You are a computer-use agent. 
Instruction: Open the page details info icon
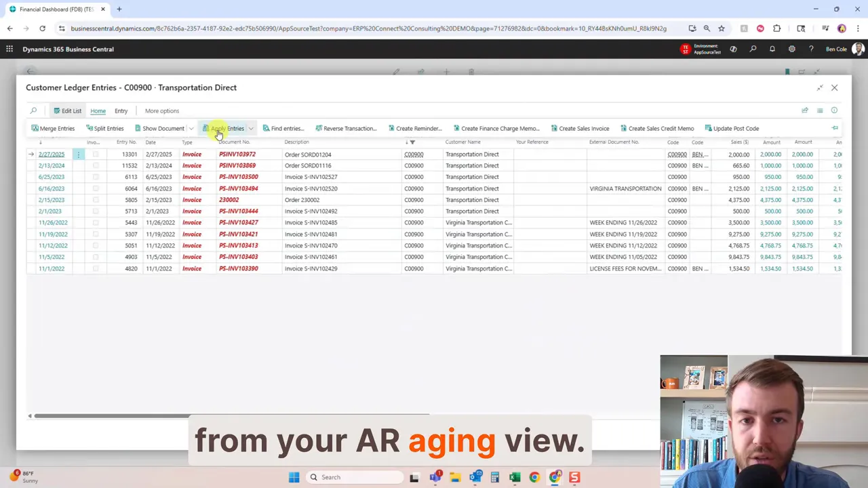pos(834,110)
